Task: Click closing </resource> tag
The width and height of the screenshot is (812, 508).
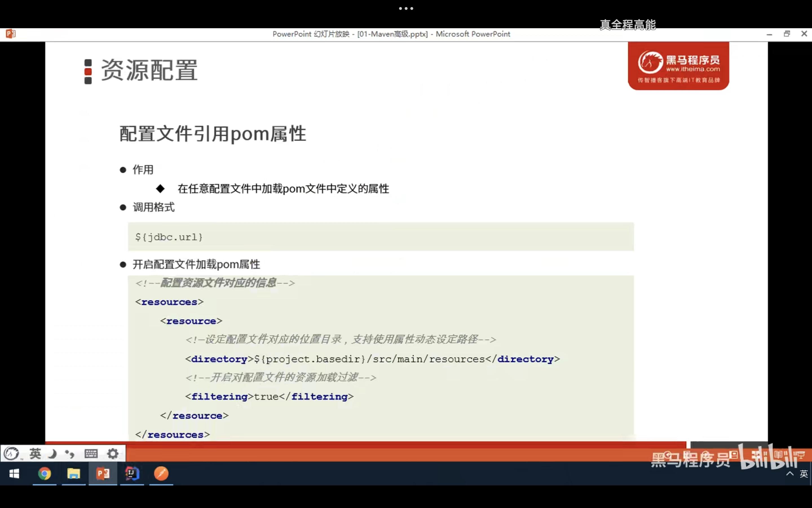Action: click(x=194, y=416)
